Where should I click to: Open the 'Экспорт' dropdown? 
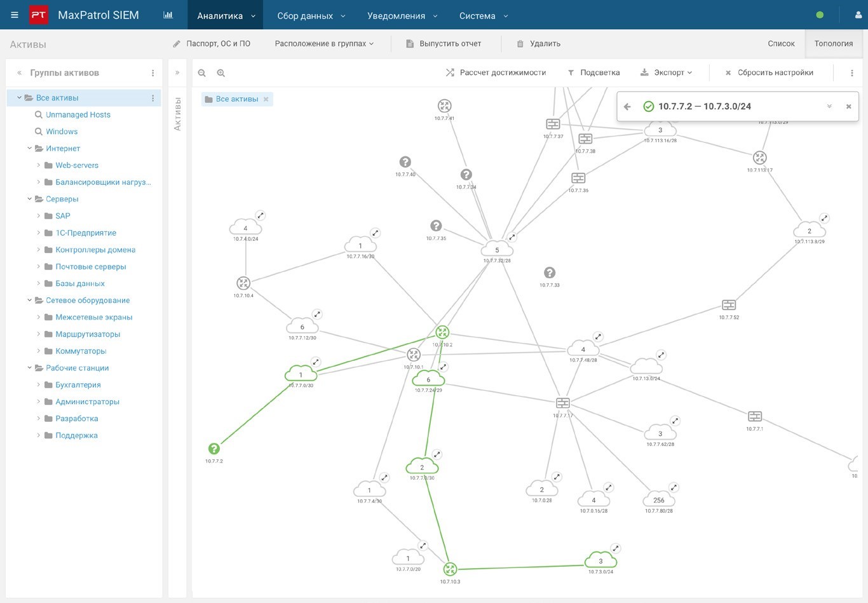coord(666,73)
